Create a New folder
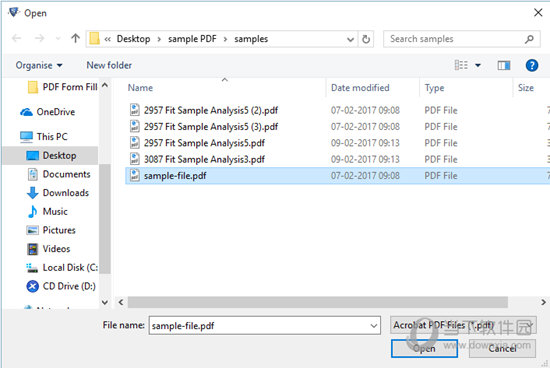 pos(109,65)
